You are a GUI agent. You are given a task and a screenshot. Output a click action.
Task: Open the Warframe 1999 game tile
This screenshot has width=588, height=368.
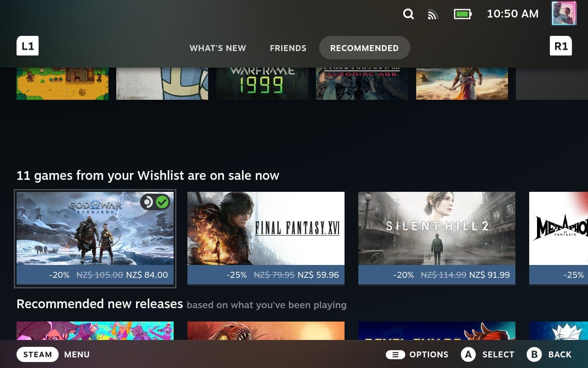[x=262, y=83]
